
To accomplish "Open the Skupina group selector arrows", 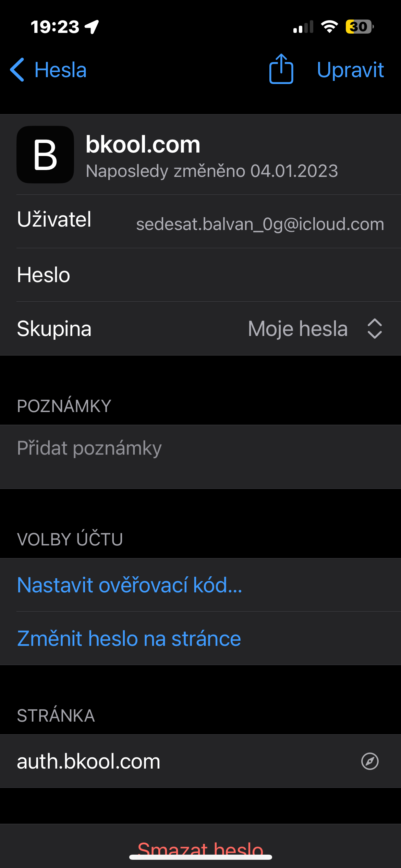I will pos(374,329).
